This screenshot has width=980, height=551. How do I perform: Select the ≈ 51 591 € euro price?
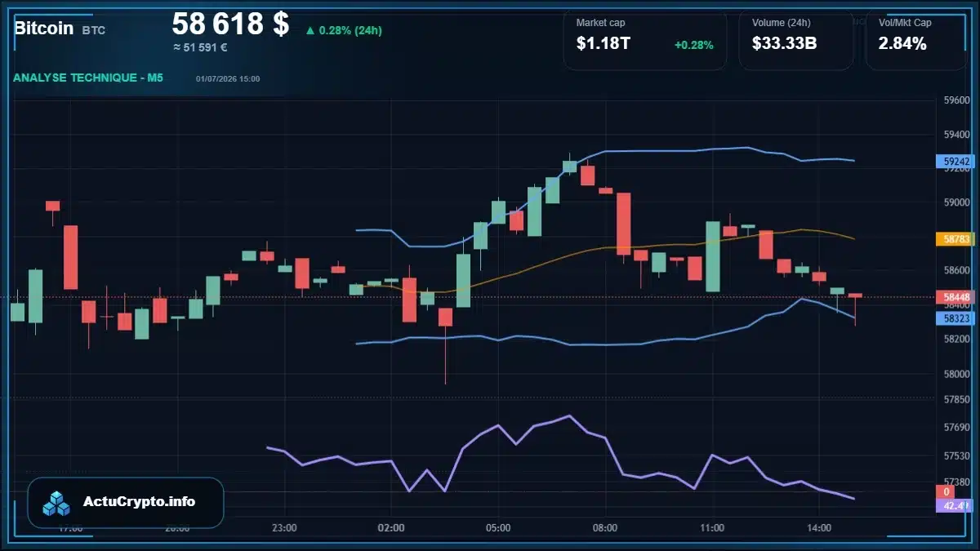pos(200,47)
